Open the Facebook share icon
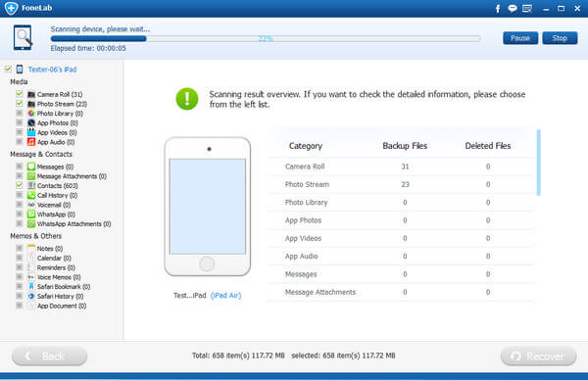This screenshot has height=380, width=588. coord(498,8)
